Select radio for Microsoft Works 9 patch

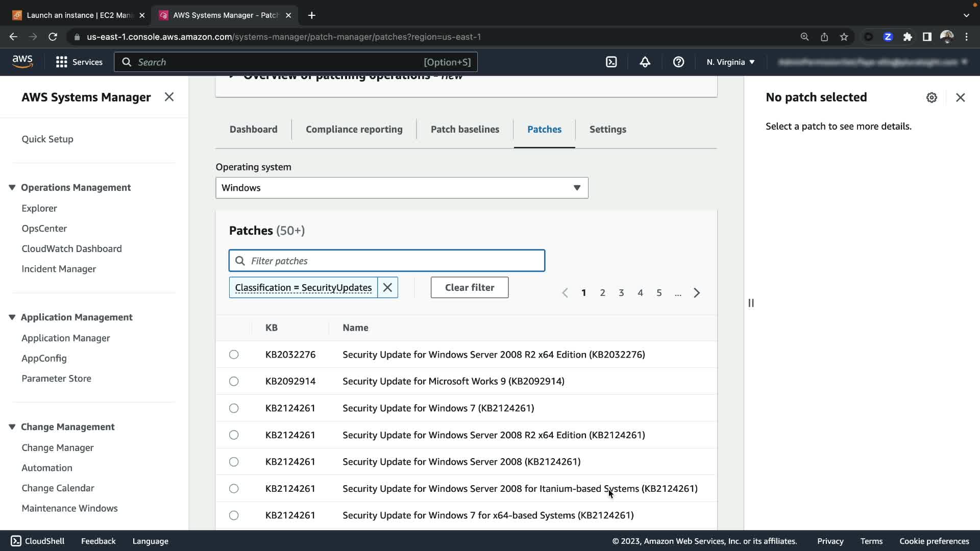coord(234,381)
